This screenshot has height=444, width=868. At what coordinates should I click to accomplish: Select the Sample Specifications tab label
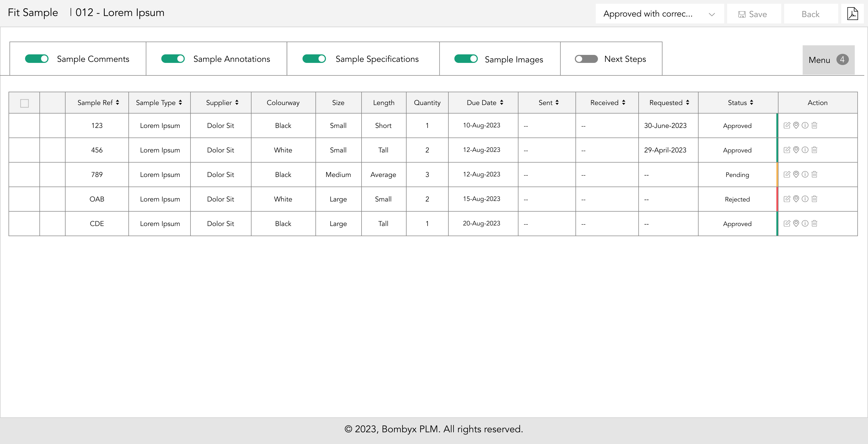pyautogui.click(x=377, y=59)
